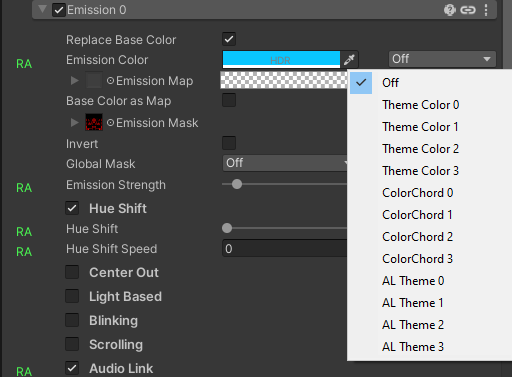Click the Emission Strength slider handle

237,184
